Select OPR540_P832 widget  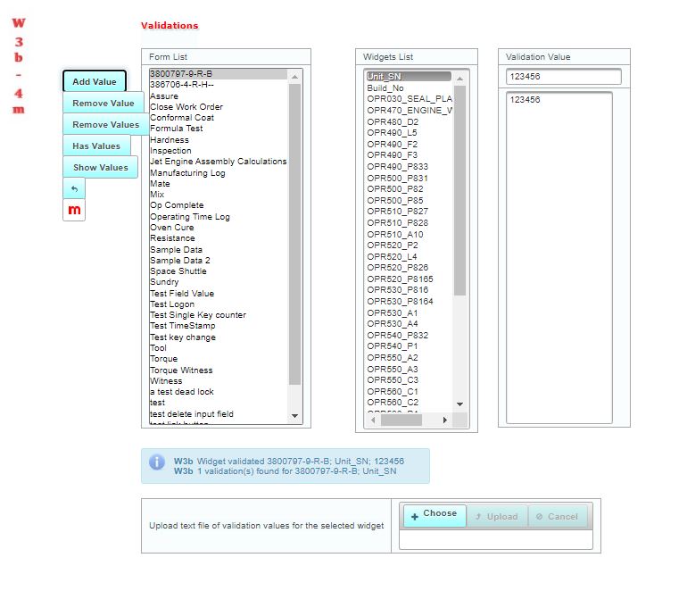409,335
